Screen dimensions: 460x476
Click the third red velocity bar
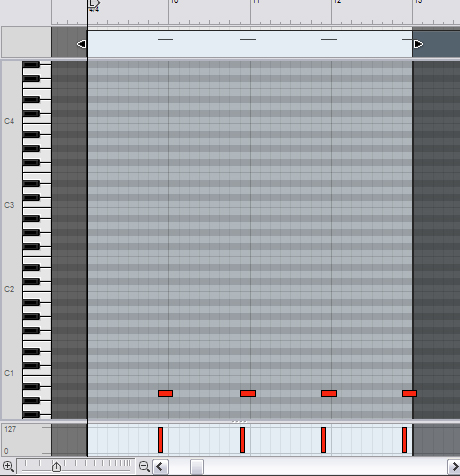pyautogui.click(x=323, y=440)
